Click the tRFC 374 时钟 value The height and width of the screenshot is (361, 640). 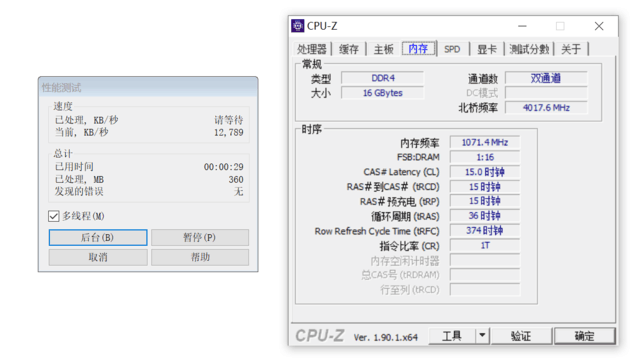[485, 230]
